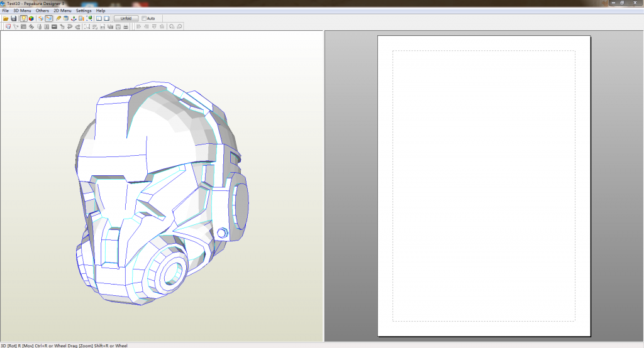Save the project with the floppy disk icon
Screen dimensions: 644x348
[x=14, y=18]
